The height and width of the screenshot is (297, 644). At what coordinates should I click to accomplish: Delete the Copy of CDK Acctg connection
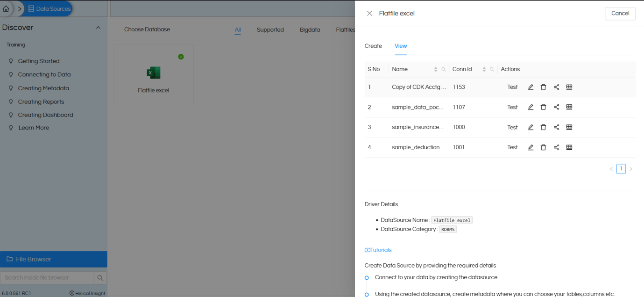543,87
